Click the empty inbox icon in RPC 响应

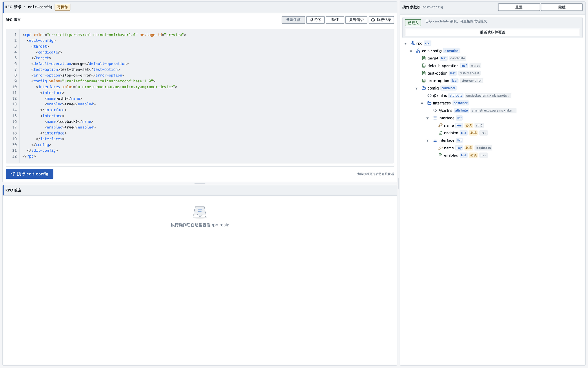coord(200,212)
